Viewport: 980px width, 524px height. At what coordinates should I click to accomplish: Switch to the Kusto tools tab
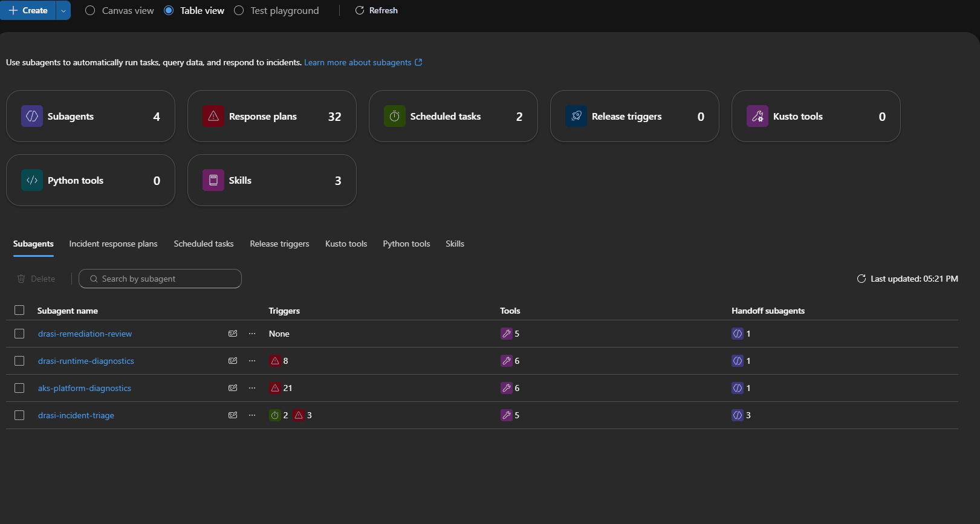346,244
